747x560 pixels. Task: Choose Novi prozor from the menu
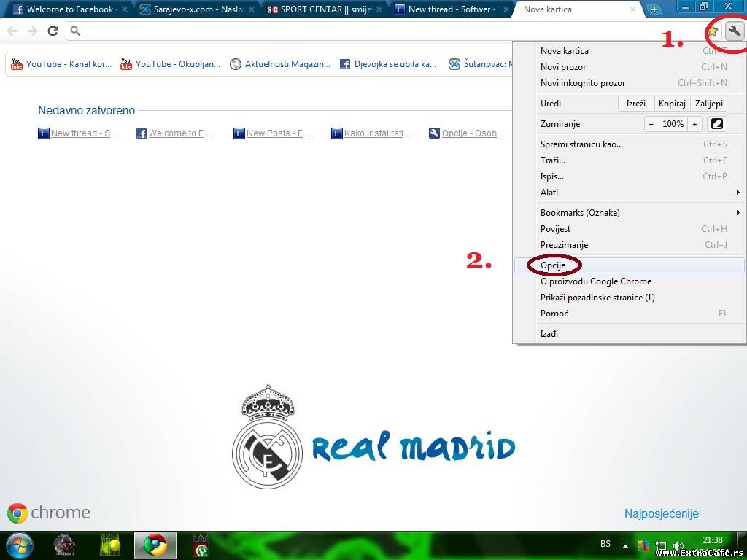click(630, 66)
